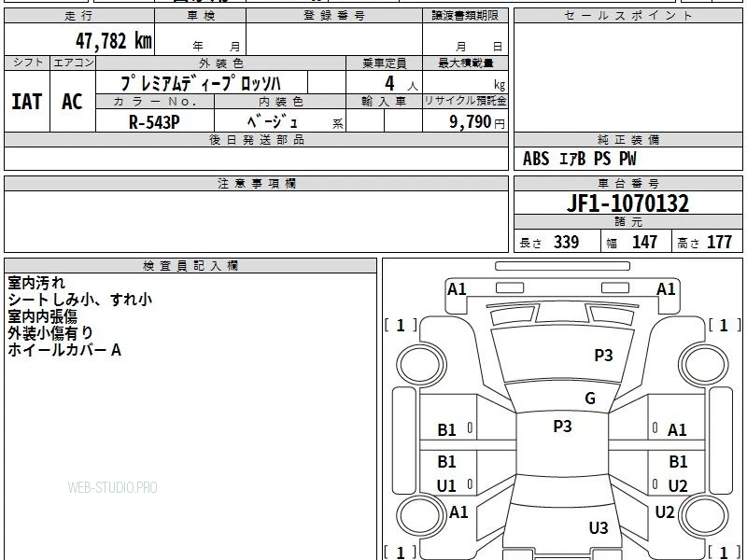Screen dimensions: 747x560
Task: Click the 外装色 header
Action: (221, 63)
